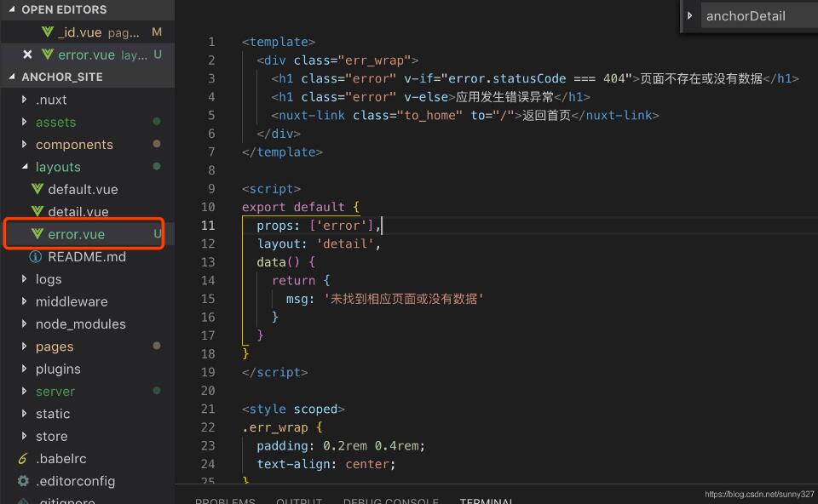Click the 'msg' key on line 15
Screen dimensions: 818x504
pos(297,299)
